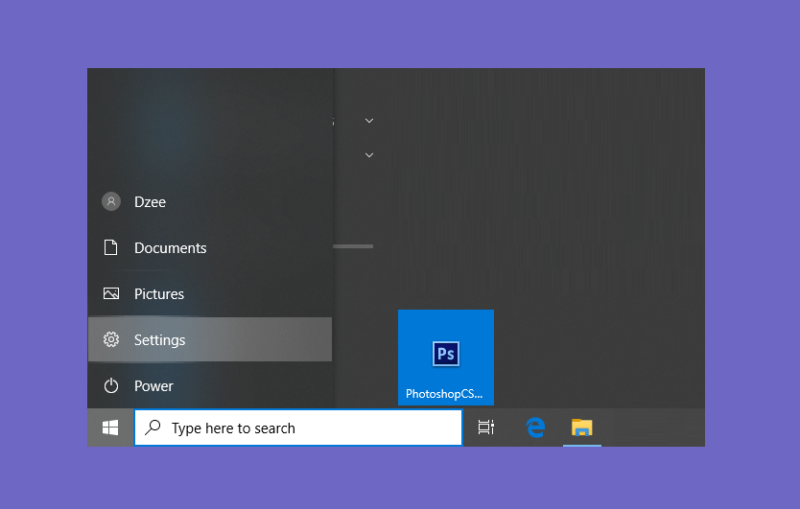The height and width of the screenshot is (509, 800).
Task: Open the Pictures folder entry
Action: 210,294
